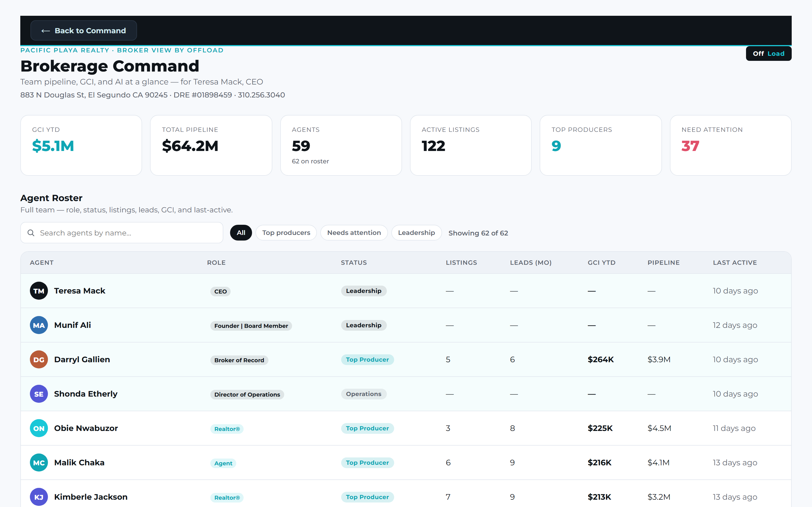This screenshot has height=507, width=812.
Task: Click Darryl Gallien's DG avatar icon
Action: click(x=39, y=359)
